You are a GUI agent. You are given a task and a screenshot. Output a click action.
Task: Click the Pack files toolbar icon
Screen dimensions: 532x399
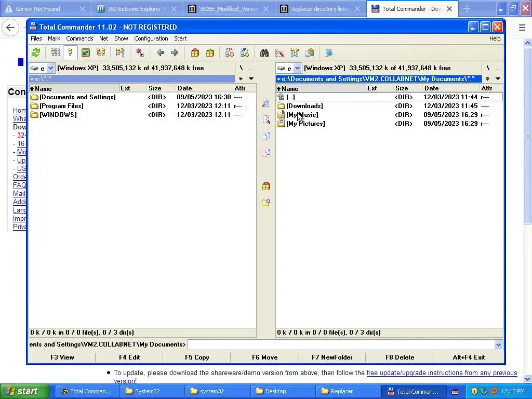(x=195, y=52)
